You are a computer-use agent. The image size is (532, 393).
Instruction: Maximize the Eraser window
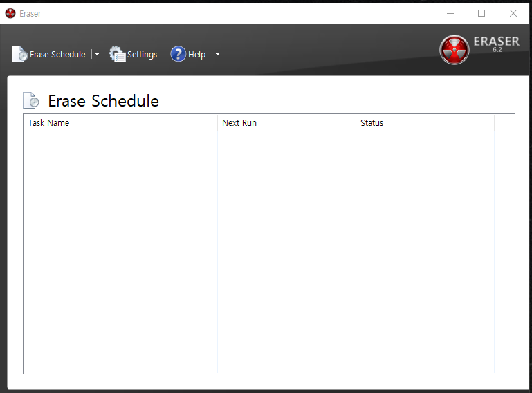pos(481,13)
